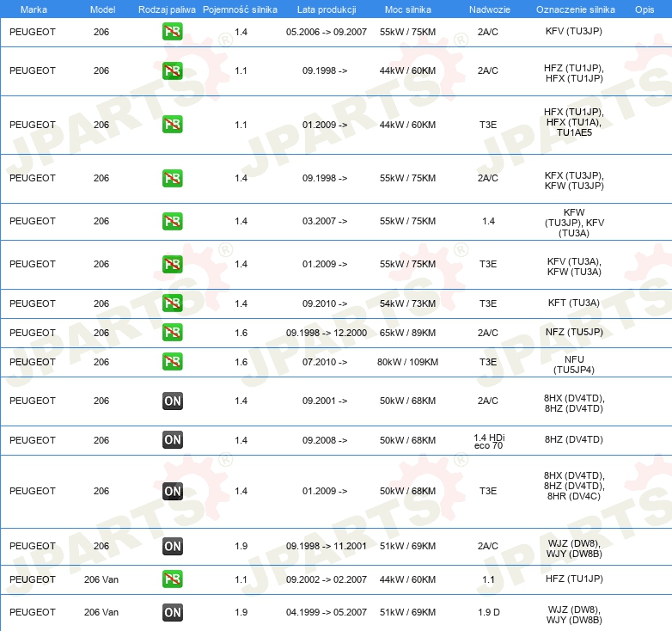Click the Rodzaj paliwa column header
Screen dimensions: 672x631
tap(167, 9)
